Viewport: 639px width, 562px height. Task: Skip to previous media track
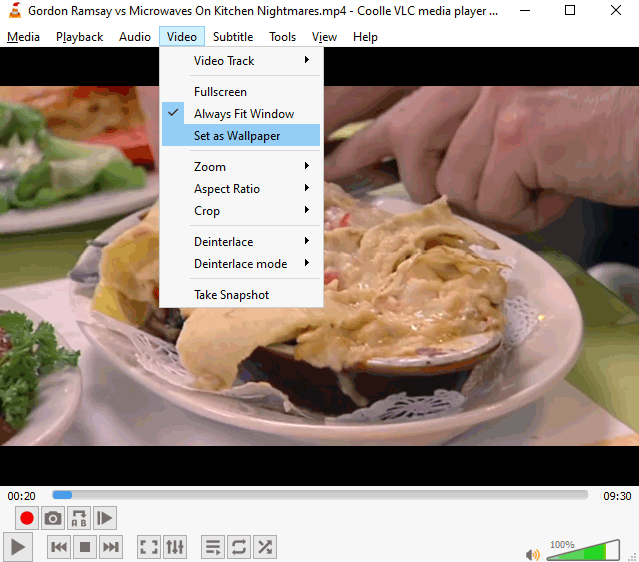tap(59, 547)
